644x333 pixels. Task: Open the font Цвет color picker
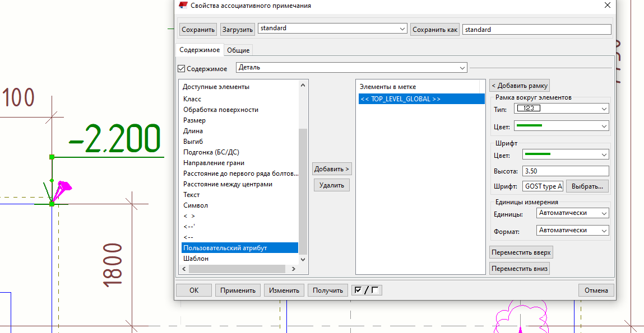[x=565, y=154]
